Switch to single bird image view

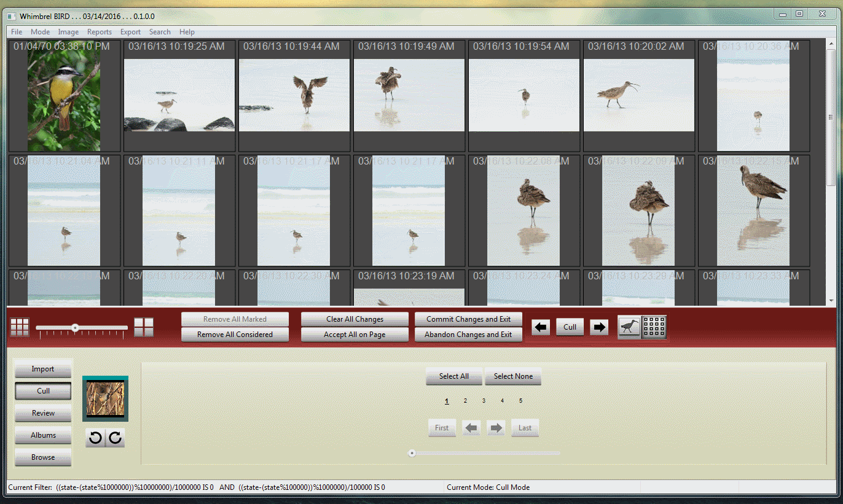tap(630, 327)
